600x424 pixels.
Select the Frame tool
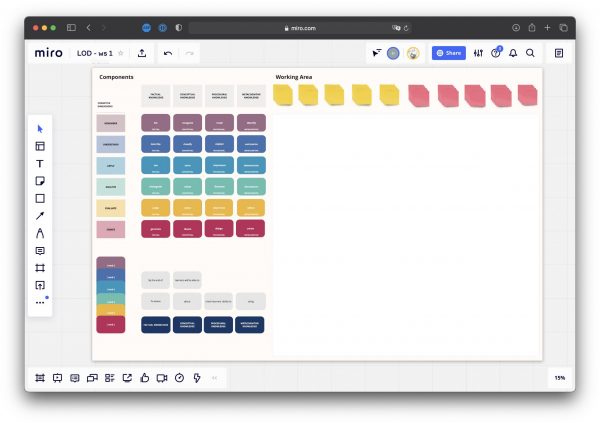40,268
